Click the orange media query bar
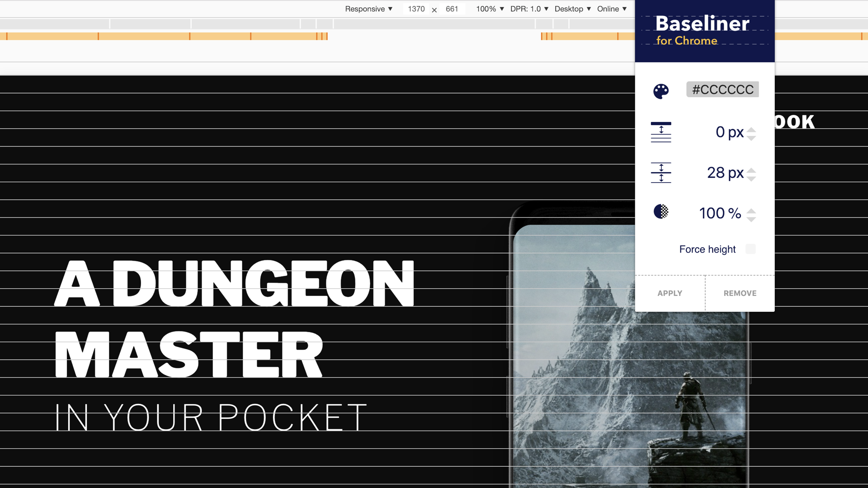The height and width of the screenshot is (488, 868). (x=145, y=36)
